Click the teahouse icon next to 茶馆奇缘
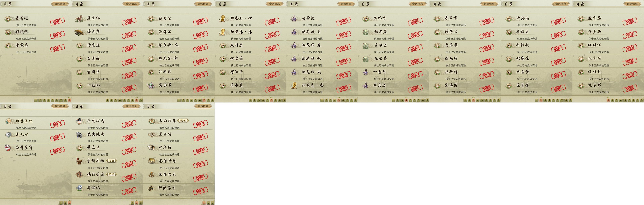Viewport: 644px width, 205px height. (x=151, y=161)
